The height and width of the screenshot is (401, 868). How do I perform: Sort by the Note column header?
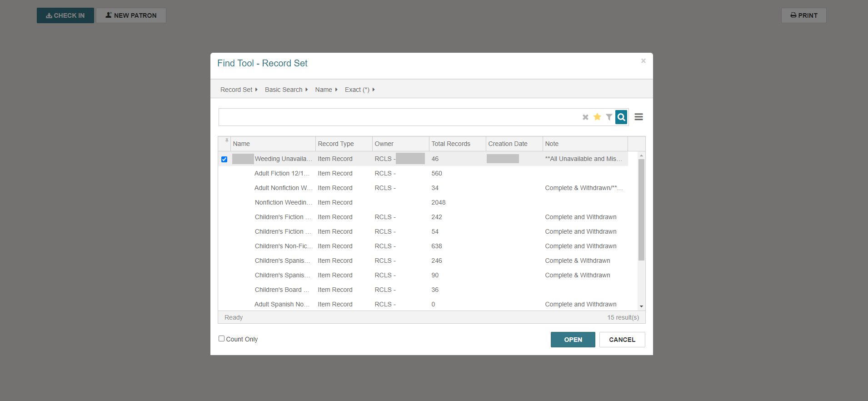585,144
